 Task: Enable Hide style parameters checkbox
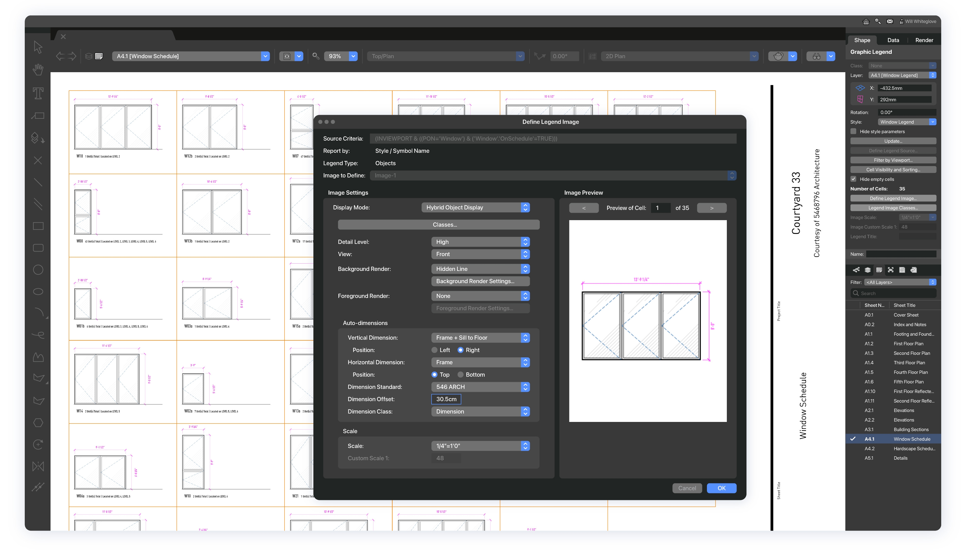853,132
